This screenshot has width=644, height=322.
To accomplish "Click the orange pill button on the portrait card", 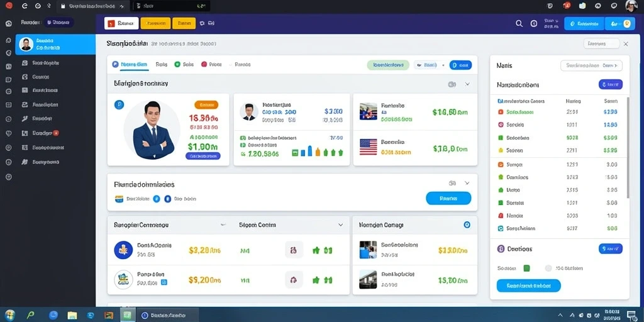I will pos(206,105).
